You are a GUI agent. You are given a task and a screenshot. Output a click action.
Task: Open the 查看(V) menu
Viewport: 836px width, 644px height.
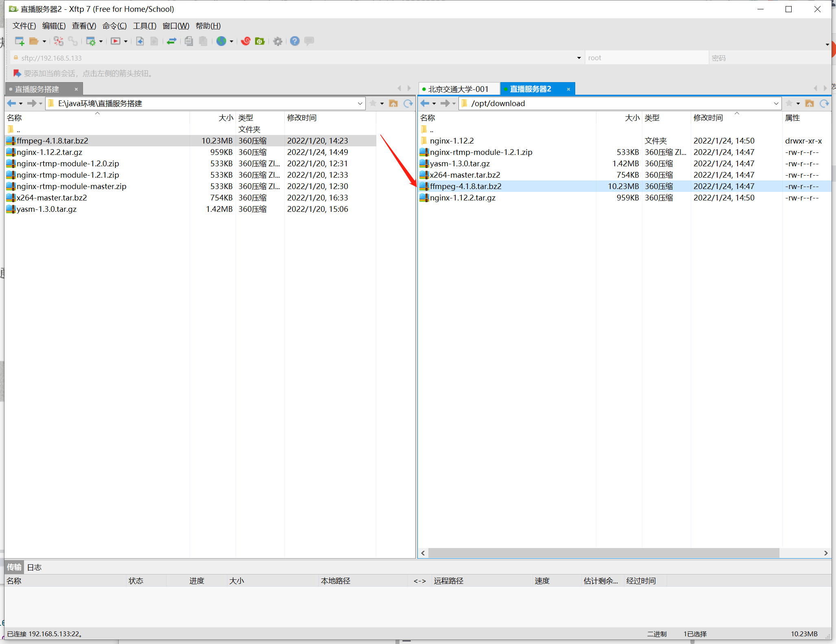[84, 26]
